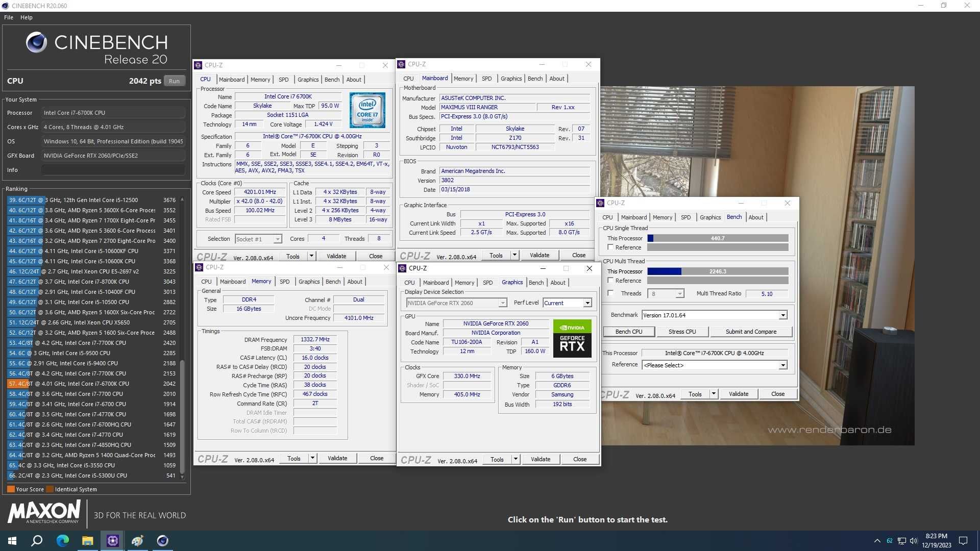The width and height of the screenshot is (980, 551).
Task: Click Multi Thread Ratio value 5.10
Action: 767,294
